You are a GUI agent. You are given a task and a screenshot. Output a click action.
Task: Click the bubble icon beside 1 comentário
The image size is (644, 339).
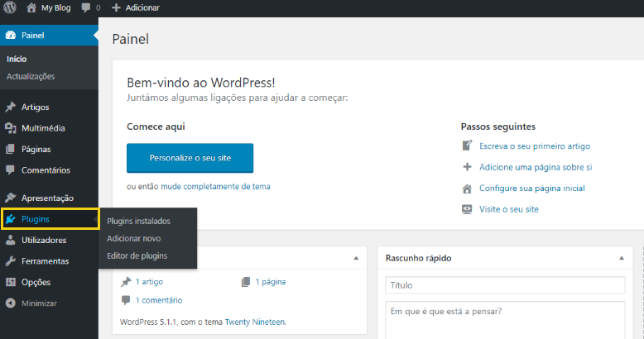126,300
